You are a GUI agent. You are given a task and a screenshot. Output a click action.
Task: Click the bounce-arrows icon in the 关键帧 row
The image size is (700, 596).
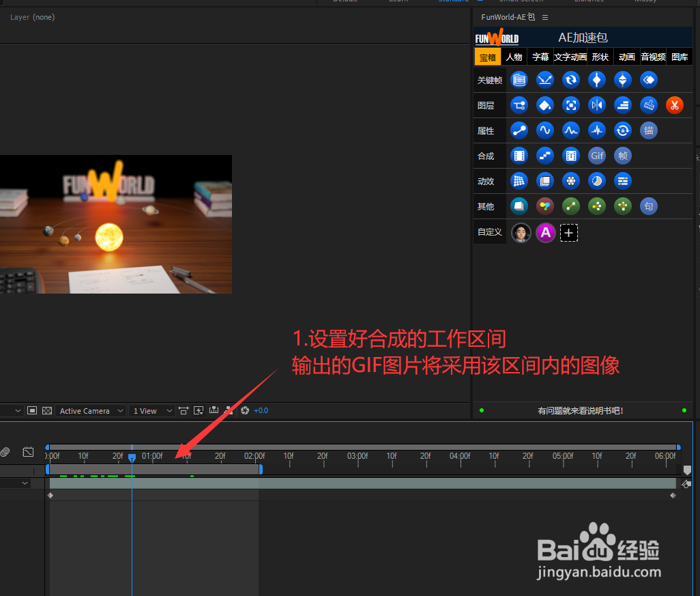544,80
